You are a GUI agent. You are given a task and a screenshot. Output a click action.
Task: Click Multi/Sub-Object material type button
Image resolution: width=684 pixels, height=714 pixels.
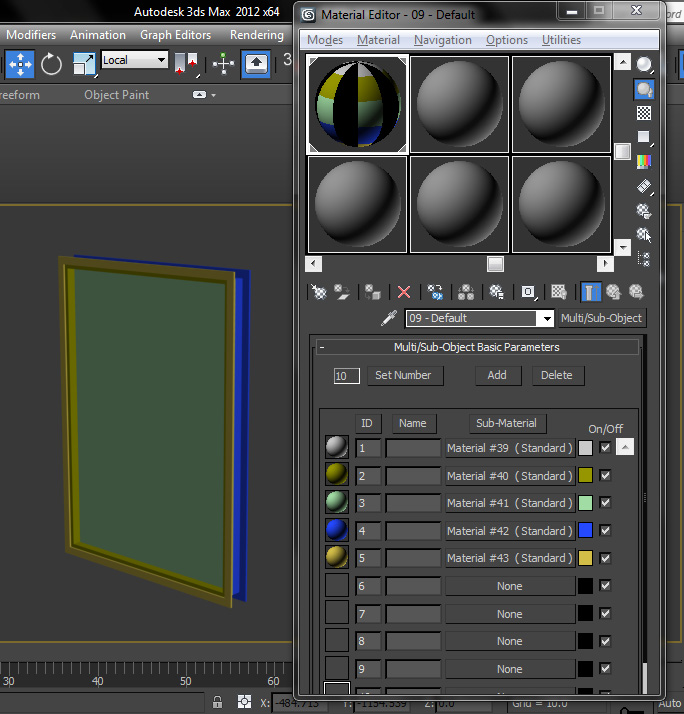[602, 318]
